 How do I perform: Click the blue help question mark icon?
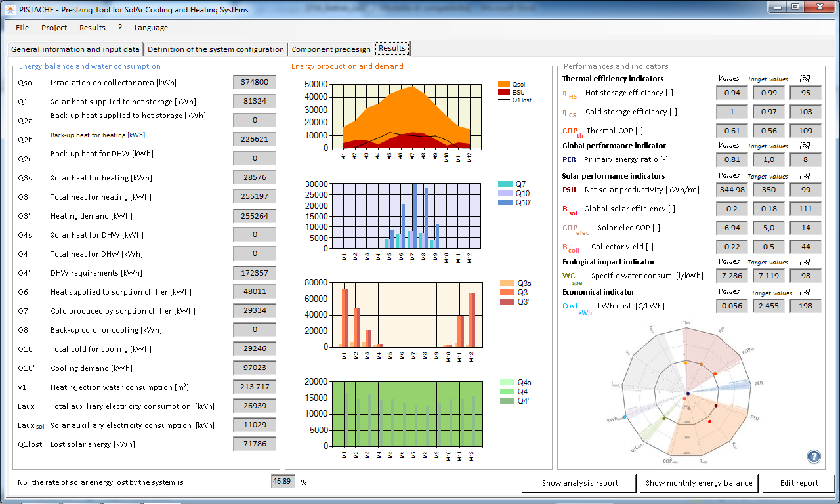click(814, 457)
